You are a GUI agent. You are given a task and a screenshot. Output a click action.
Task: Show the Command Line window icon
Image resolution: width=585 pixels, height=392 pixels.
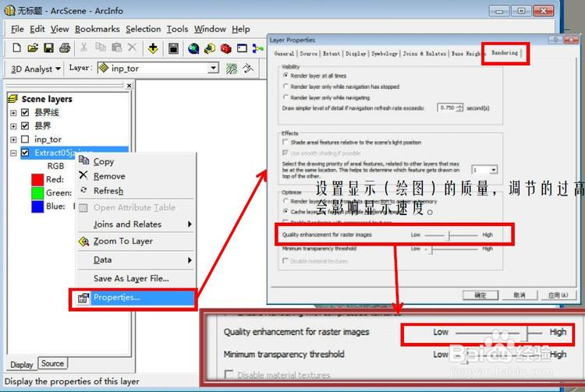click(242, 48)
